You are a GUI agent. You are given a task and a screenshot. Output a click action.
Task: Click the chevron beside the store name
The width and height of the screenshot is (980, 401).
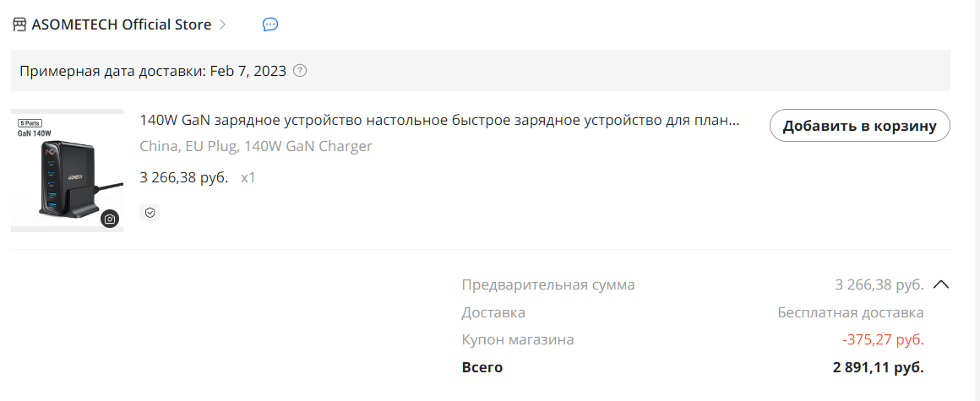223,24
